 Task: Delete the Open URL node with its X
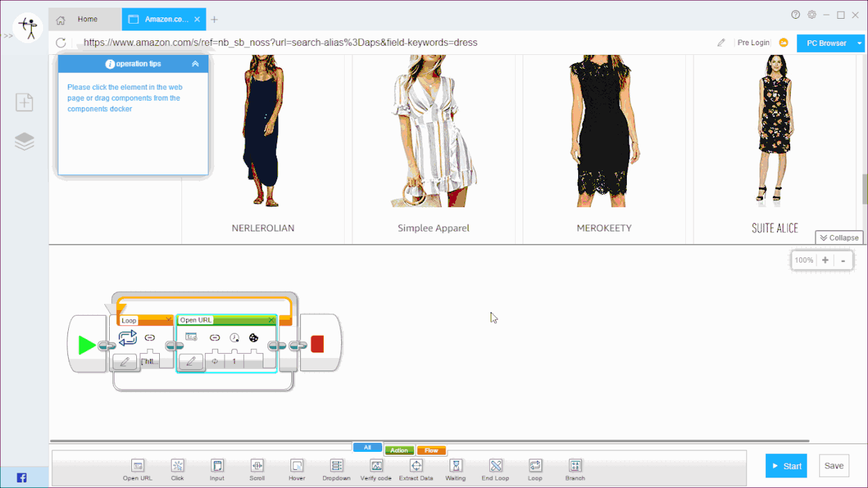271,320
